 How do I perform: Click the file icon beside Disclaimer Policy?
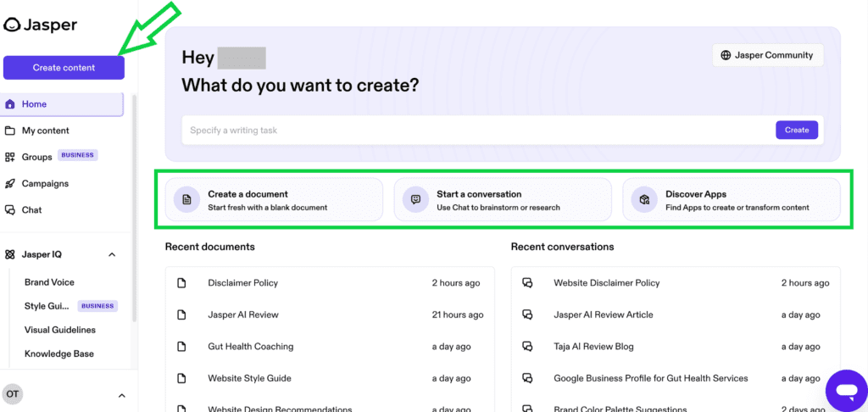[x=181, y=283]
